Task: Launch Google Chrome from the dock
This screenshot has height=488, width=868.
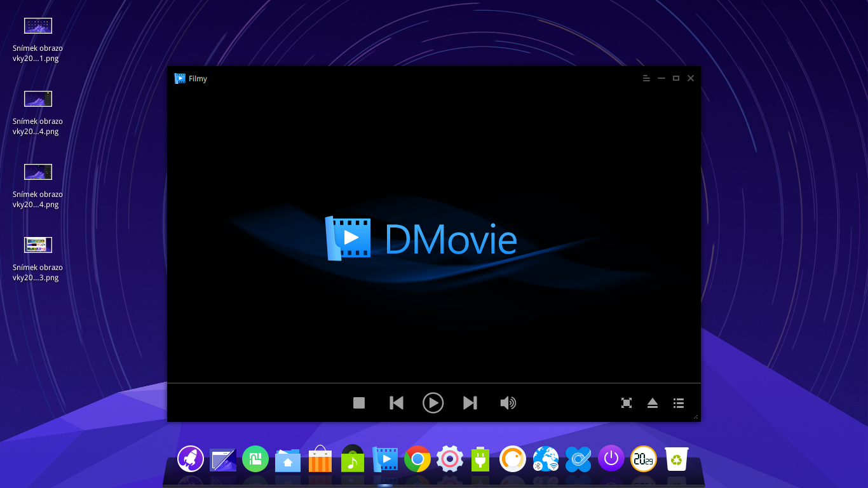Action: click(417, 459)
